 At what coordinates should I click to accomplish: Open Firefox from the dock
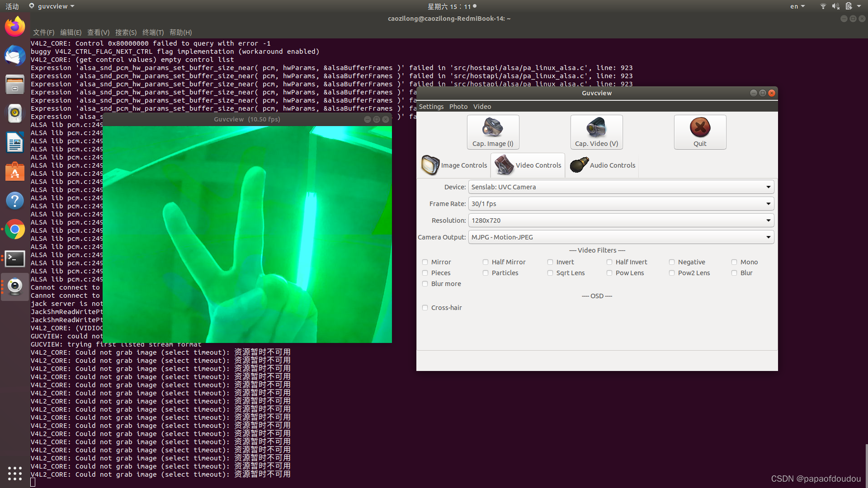[15, 27]
